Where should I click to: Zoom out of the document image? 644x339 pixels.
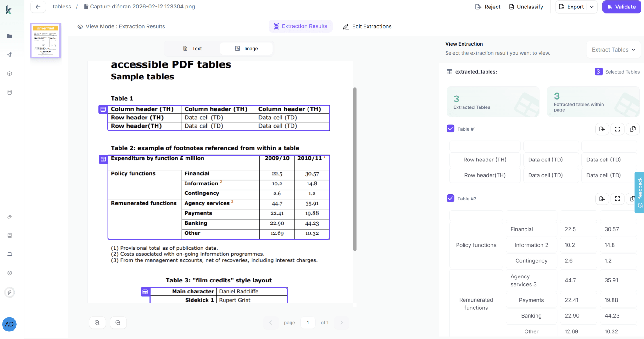pyautogui.click(x=118, y=323)
